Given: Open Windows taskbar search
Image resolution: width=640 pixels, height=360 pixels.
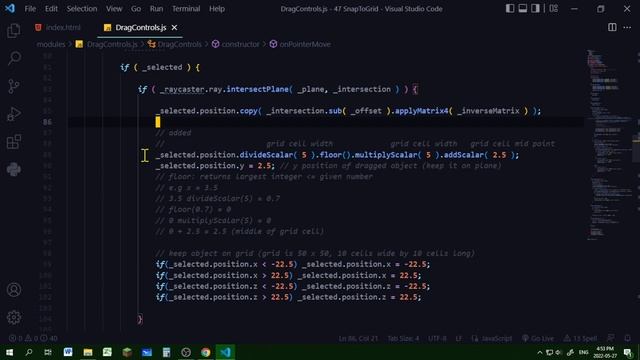Looking at the screenshot, I should (29, 352).
